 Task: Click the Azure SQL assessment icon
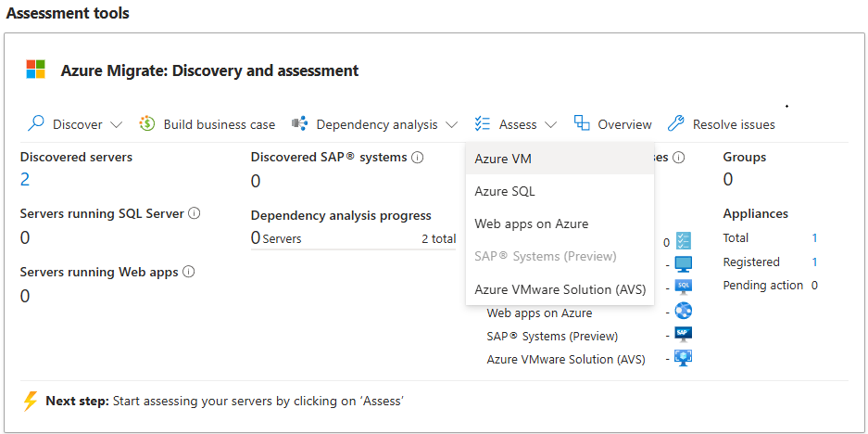[684, 287]
